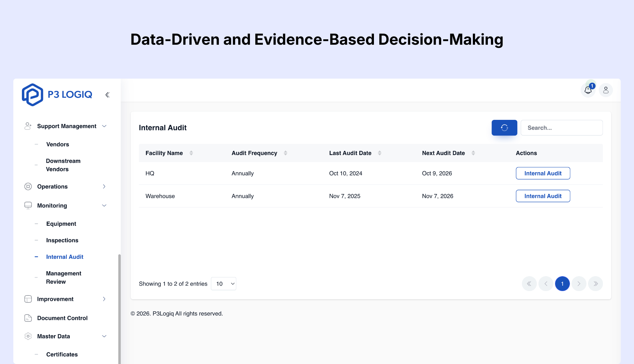Image resolution: width=634 pixels, height=364 pixels.
Task: Collapse the sidebar using the chevron icon
Action: point(107,94)
